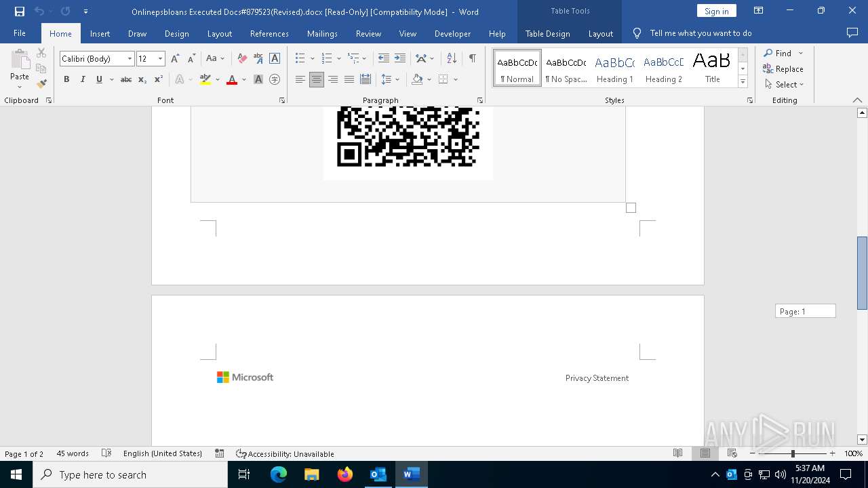The width and height of the screenshot is (868, 488).
Task: Apply strikethrough formatting
Action: point(126,79)
